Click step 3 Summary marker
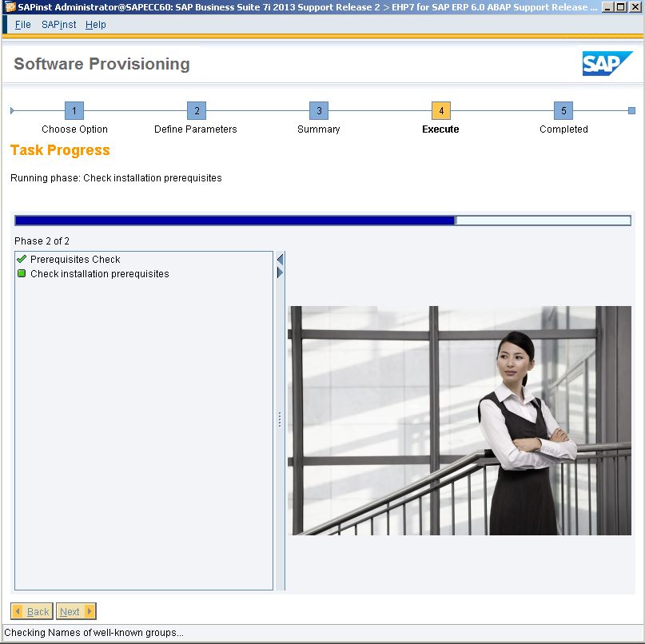Image resolution: width=645 pixels, height=644 pixels. pos(319,110)
